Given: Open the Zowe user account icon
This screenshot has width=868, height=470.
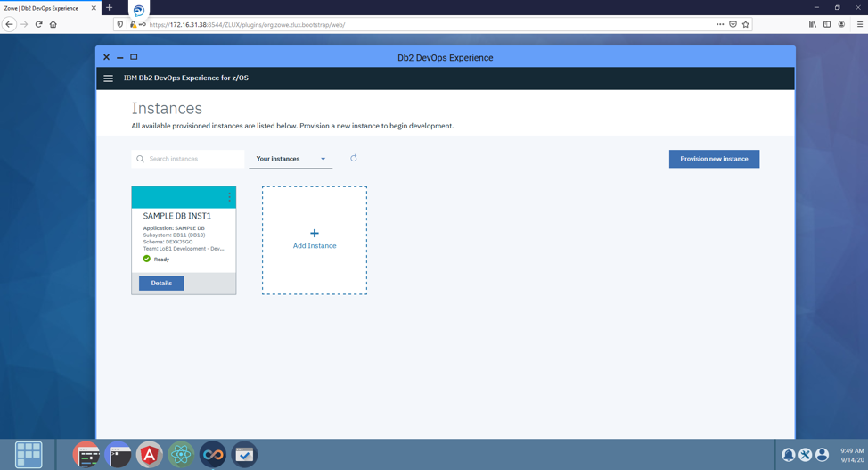Looking at the screenshot, I should tap(823, 455).
